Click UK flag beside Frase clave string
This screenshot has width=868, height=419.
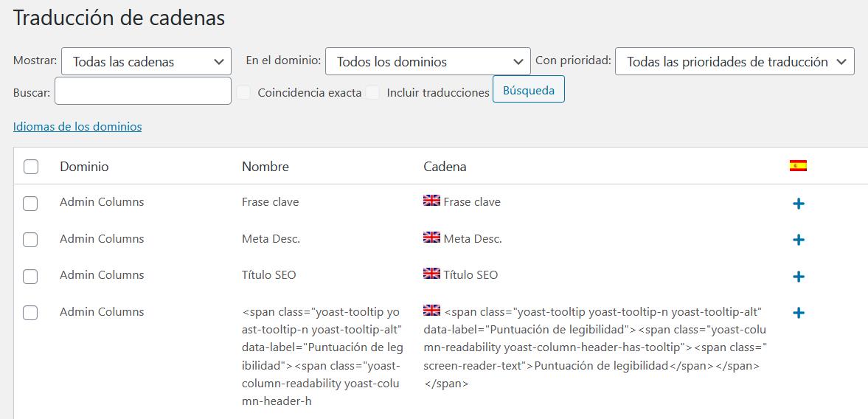pyautogui.click(x=431, y=201)
